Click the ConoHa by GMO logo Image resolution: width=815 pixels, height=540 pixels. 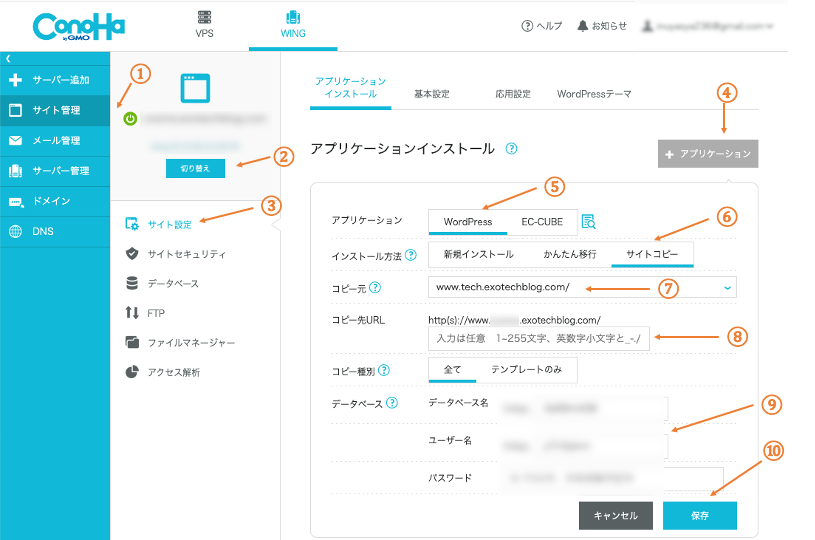(x=78, y=27)
